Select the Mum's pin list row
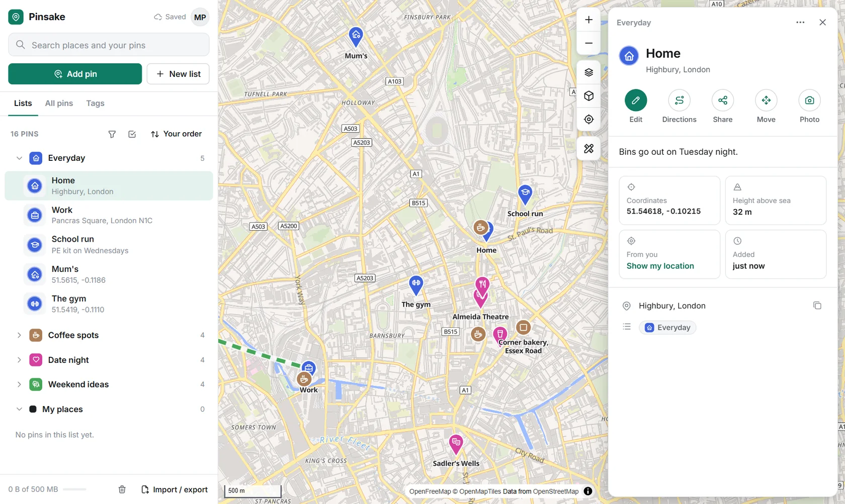 [x=109, y=274]
